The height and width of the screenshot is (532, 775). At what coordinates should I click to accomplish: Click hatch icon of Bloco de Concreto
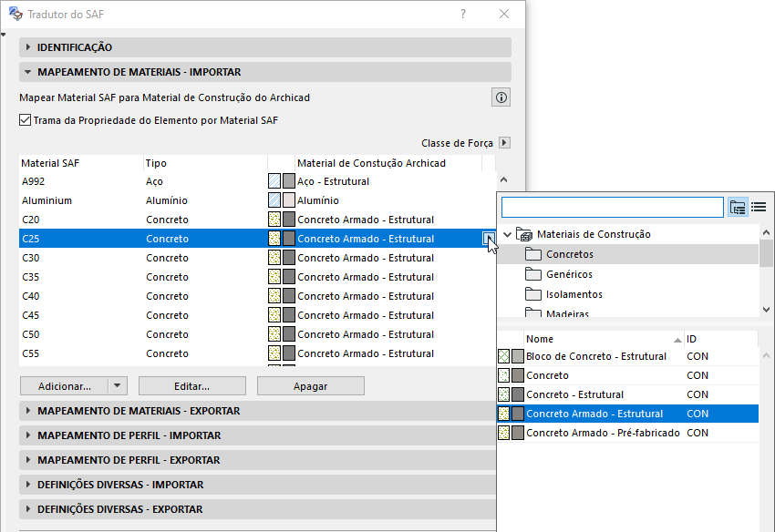(503, 356)
